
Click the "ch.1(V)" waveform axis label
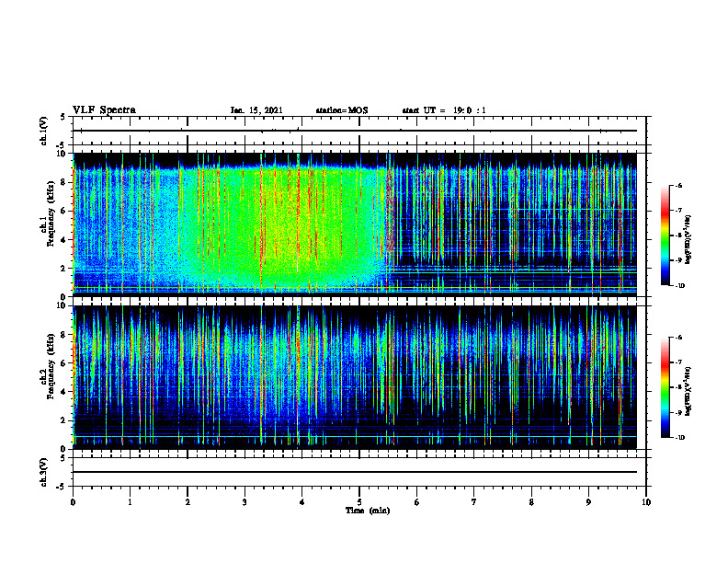(x=43, y=131)
